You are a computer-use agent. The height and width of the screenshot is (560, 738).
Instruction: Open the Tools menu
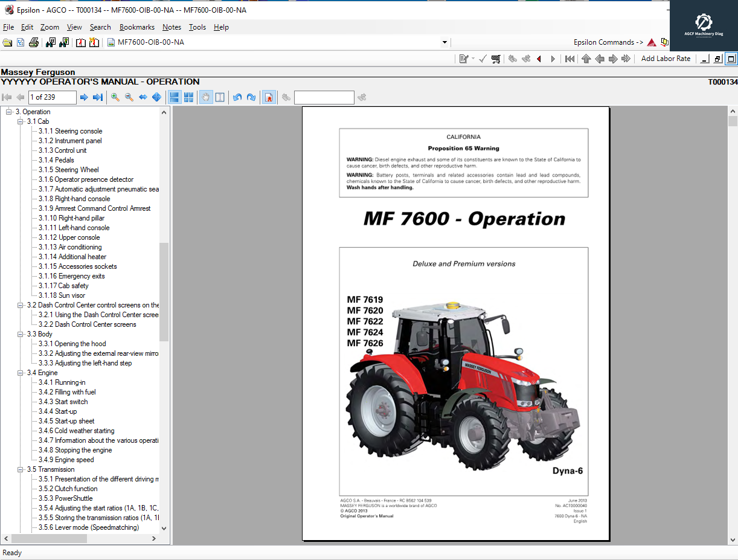pos(197,27)
